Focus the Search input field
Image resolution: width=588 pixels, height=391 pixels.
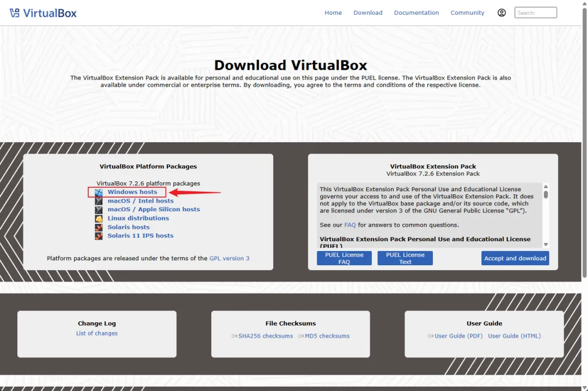(x=536, y=13)
